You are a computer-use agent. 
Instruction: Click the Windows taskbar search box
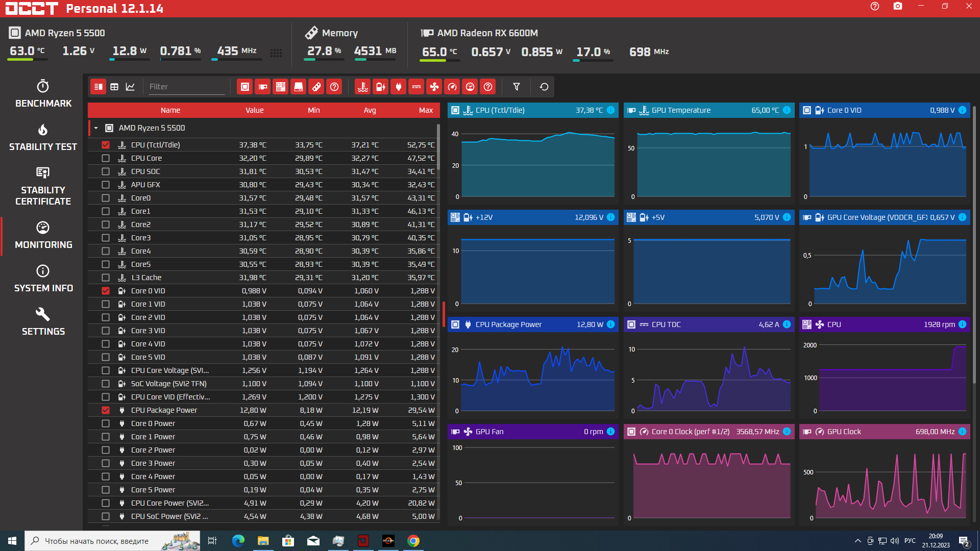click(x=112, y=541)
